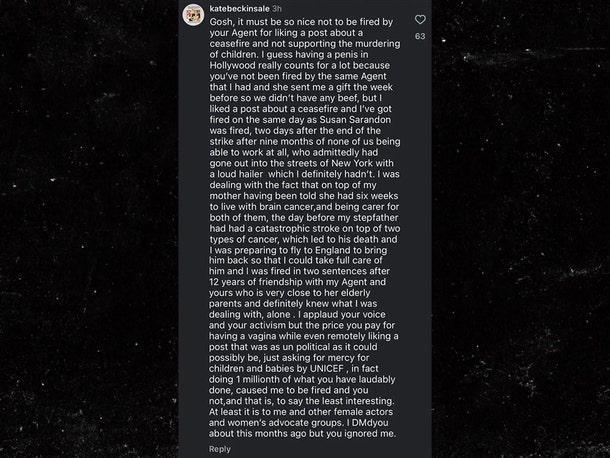Reply to katebeckinsale's comment
The width and height of the screenshot is (610, 458).
pos(219,449)
